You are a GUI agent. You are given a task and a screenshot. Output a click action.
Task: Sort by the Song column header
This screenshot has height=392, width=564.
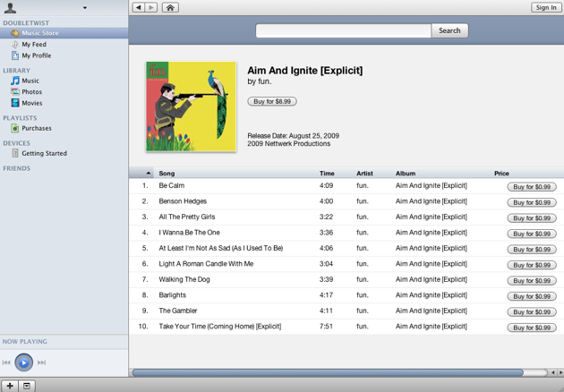(167, 174)
